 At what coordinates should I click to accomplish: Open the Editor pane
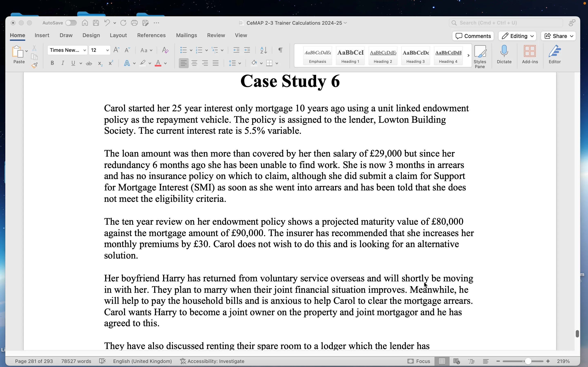[x=555, y=55]
